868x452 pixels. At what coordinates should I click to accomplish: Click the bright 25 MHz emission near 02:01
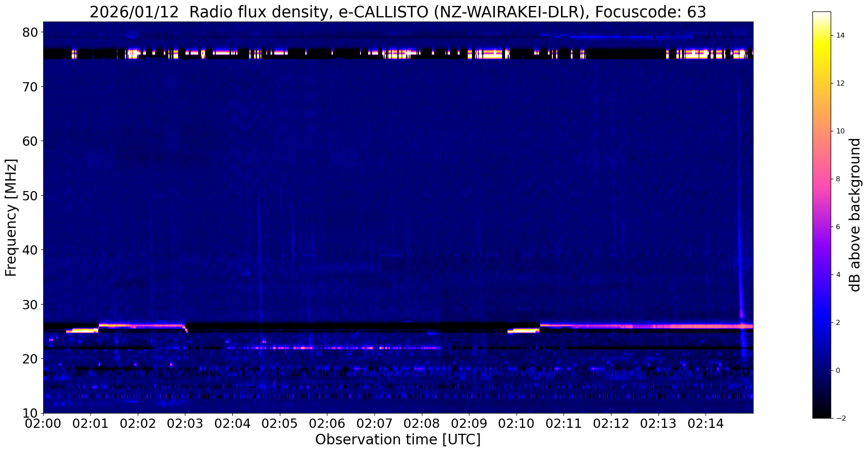coord(82,330)
